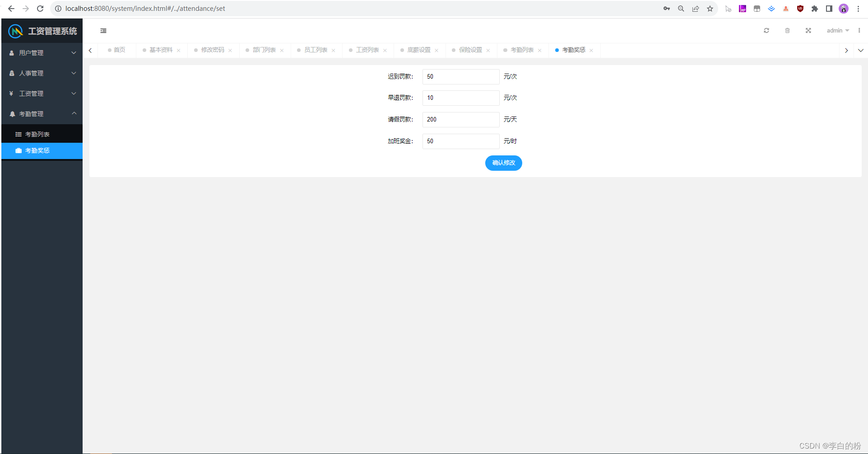Click the password key icon in address bar
The height and width of the screenshot is (454, 868).
[x=667, y=9]
